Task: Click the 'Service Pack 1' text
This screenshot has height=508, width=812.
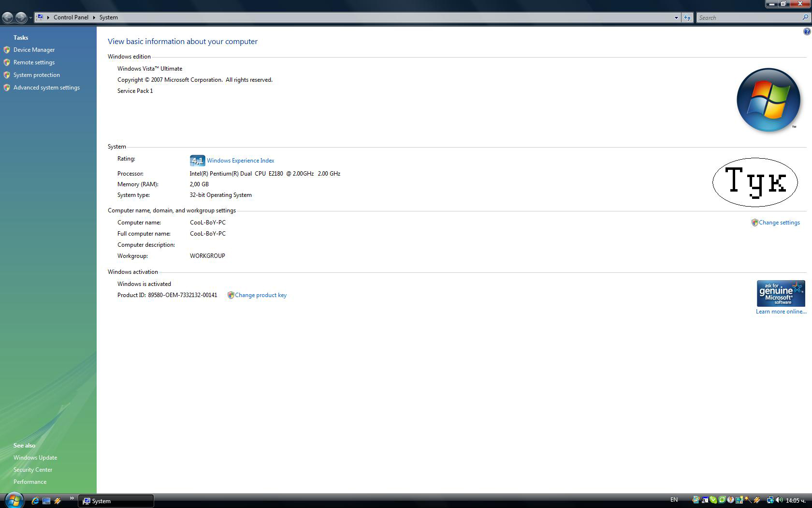Action: pos(135,91)
